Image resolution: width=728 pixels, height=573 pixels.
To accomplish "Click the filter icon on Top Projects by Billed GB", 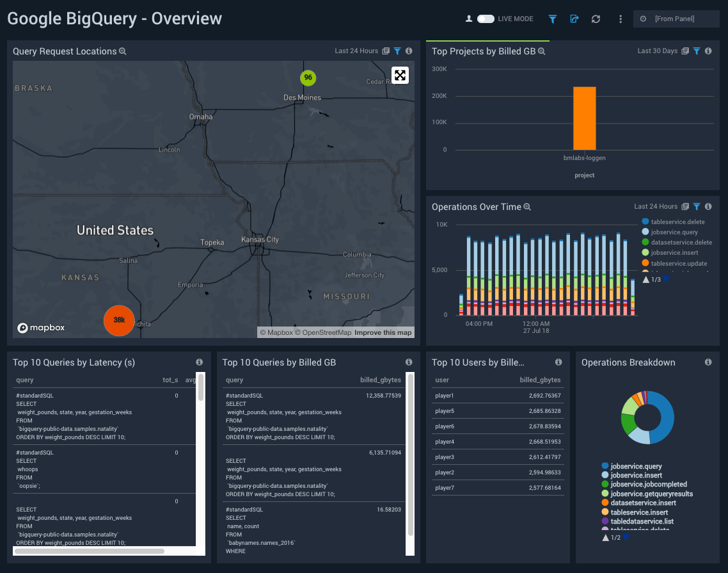I will coord(697,51).
